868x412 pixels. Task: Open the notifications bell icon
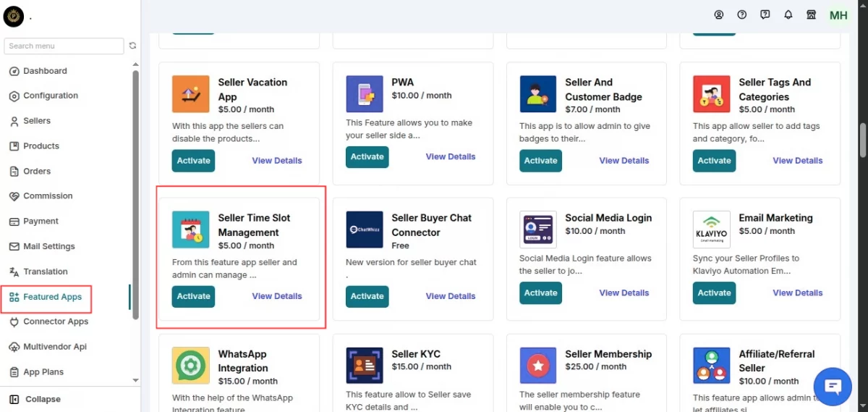tap(788, 14)
